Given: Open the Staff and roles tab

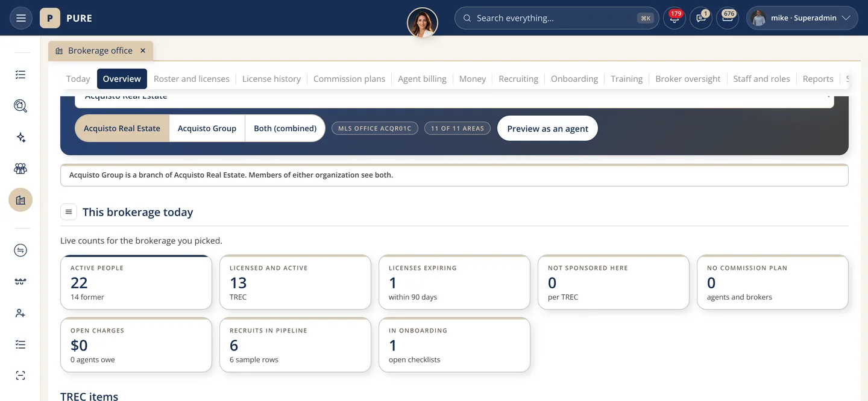Looking at the screenshot, I should click(x=761, y=79).
